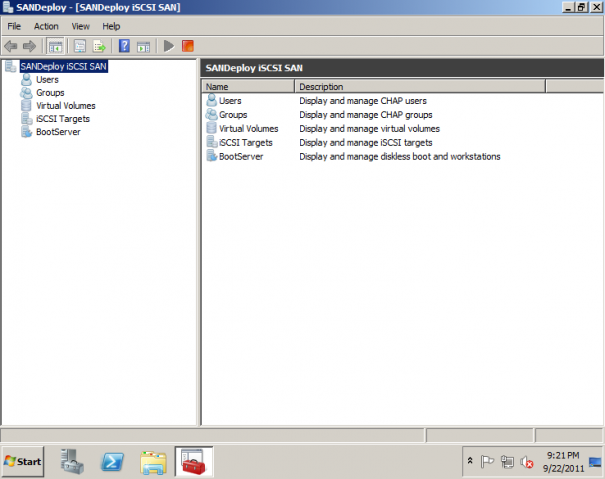Sort by the Description column header

click(x=420, y=86)
